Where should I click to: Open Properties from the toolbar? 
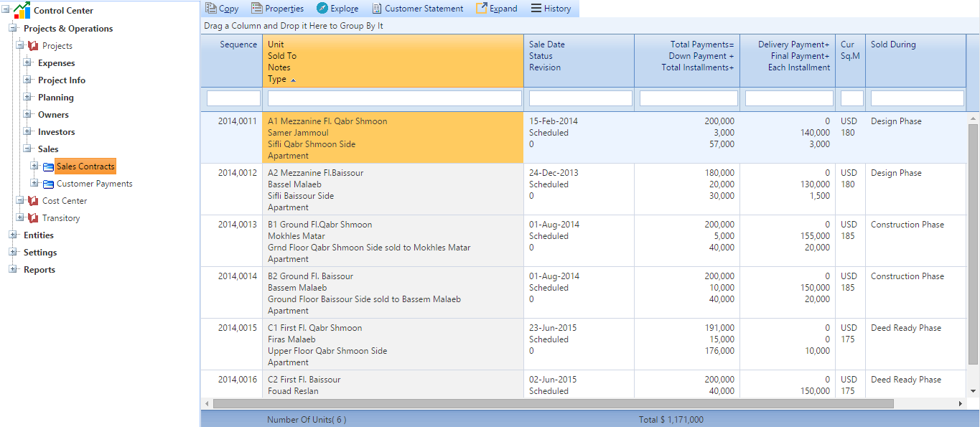tap(278, 9)
